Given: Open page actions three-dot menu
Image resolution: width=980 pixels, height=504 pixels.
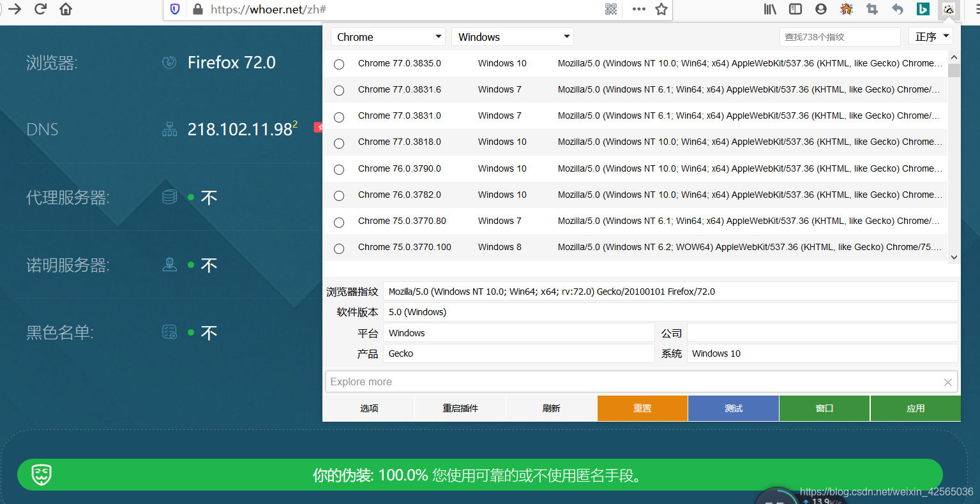Looking at the screenshot, I should coord(638,9).
